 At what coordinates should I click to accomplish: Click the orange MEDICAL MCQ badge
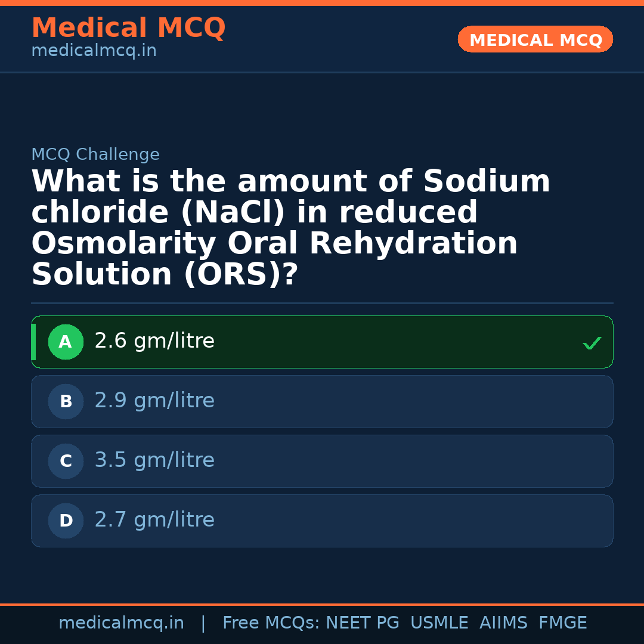pos(535,40)
